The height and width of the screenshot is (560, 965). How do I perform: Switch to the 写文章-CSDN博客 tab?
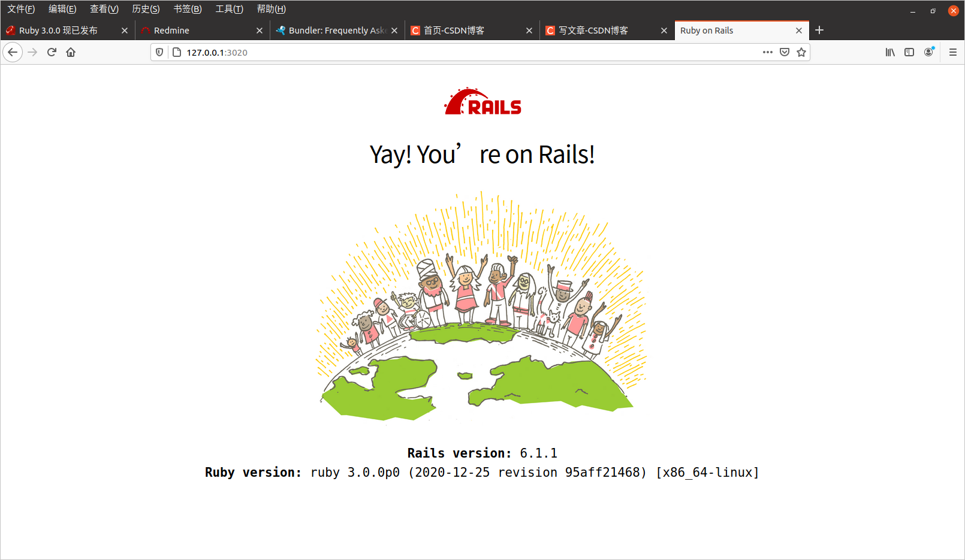point(593,30)
